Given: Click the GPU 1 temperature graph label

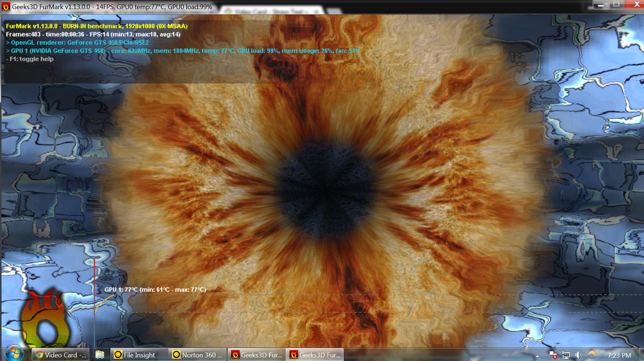Looking at the screenshot, I should pyautogui.click(x=155, y=290).
